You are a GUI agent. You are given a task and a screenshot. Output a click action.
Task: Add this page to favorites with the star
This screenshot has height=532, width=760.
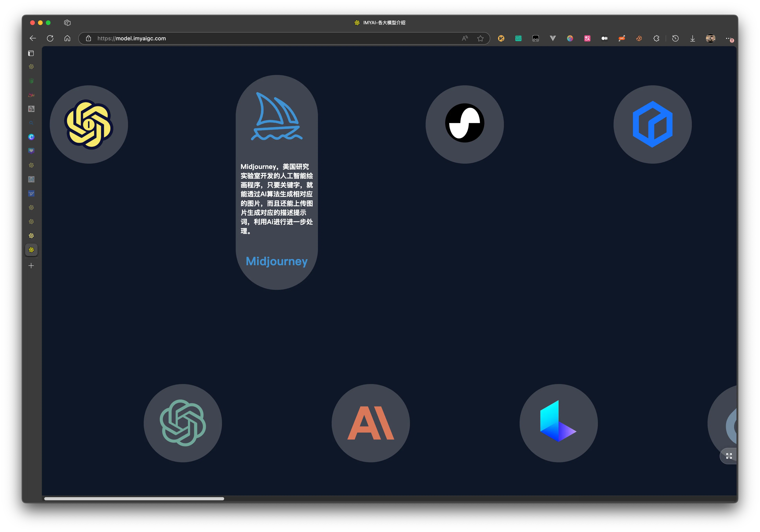pyautogui.click(x=480, y=38)
